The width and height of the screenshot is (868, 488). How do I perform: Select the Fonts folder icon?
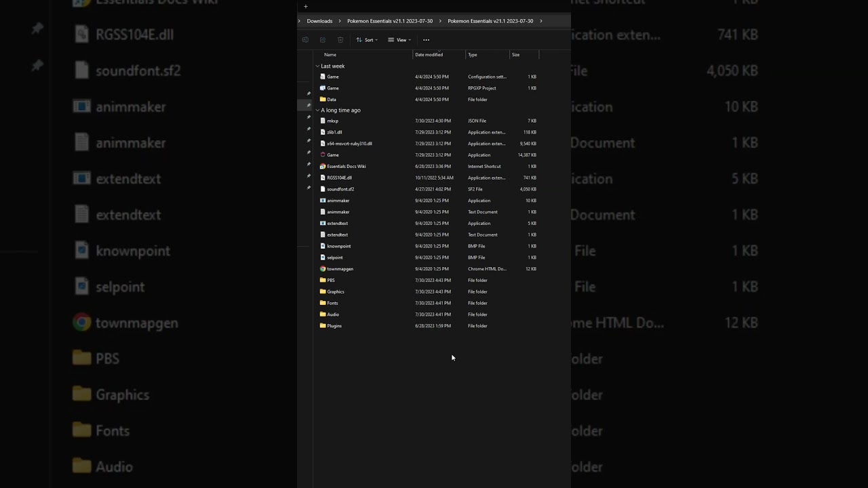click(323, 303)
